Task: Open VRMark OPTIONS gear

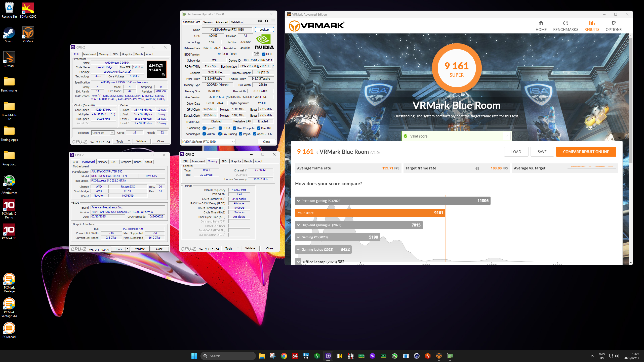Action: pos(614,26)
